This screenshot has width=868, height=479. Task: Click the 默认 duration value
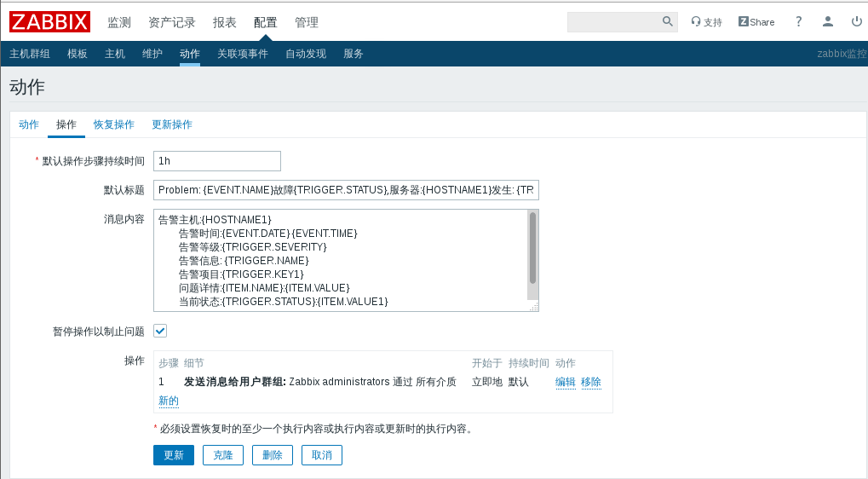coord(519,382)
